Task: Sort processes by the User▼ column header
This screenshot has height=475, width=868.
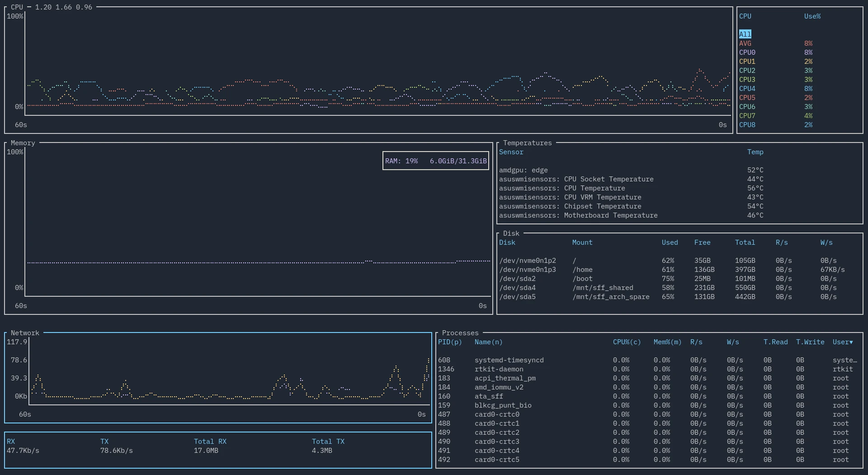Action: (x=843, y=342)
